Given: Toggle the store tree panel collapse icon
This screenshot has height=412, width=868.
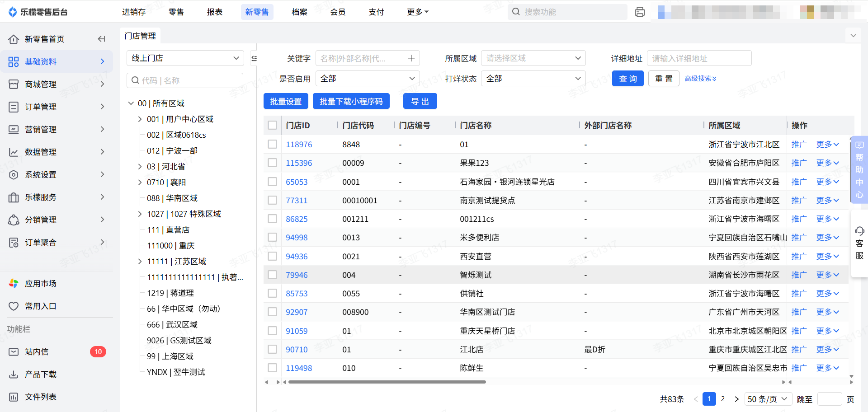Looking at the screenshot, I should coord(254,58).
